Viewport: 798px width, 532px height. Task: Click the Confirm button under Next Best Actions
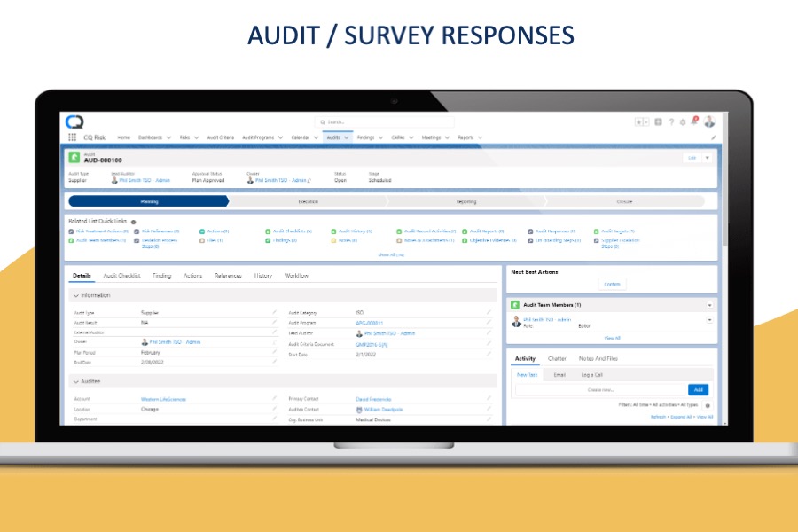612,284
